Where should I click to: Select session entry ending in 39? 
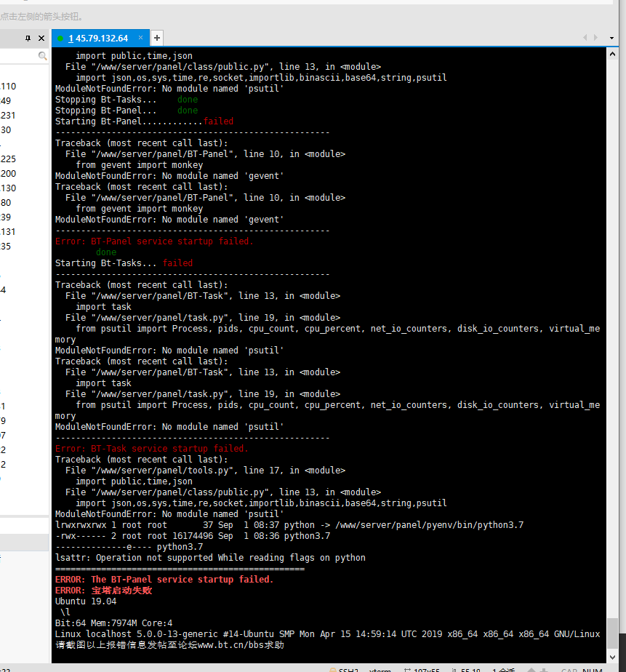(6, 217)
